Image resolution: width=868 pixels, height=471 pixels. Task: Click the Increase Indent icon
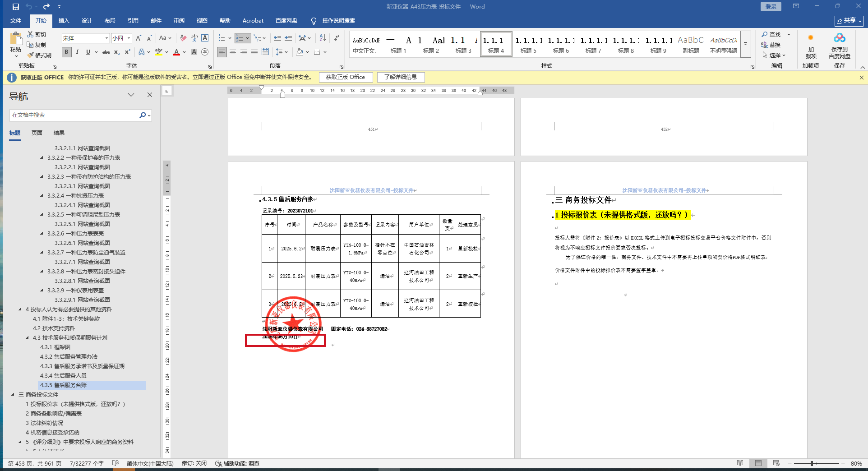coord(288,38)
